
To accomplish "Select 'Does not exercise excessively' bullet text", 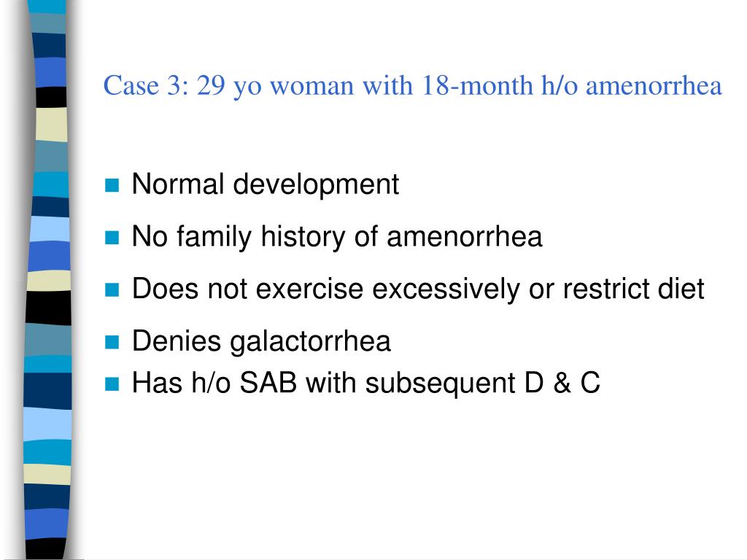I will 418,289.
